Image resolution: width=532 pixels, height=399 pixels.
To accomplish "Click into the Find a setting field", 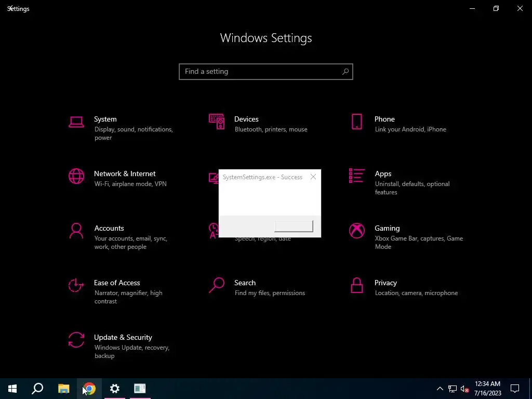I will [x=266, y=72].
